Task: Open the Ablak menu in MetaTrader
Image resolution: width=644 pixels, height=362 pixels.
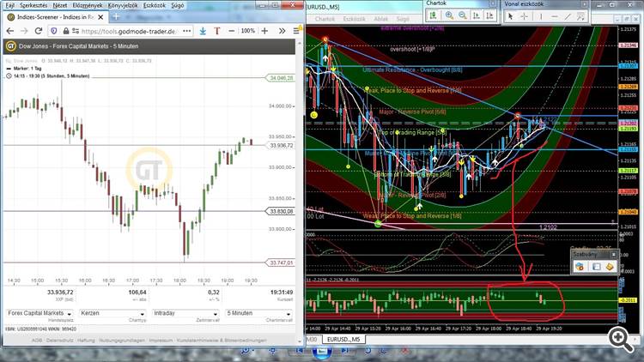Action: pyautogui.click(x=381, y=19)
